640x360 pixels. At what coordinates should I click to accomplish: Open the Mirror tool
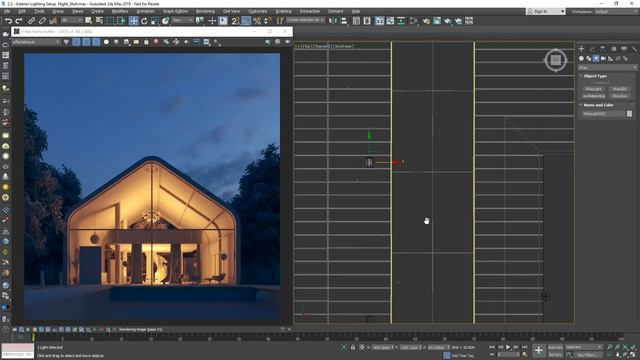pyautogui.click(x=333, y=21)
